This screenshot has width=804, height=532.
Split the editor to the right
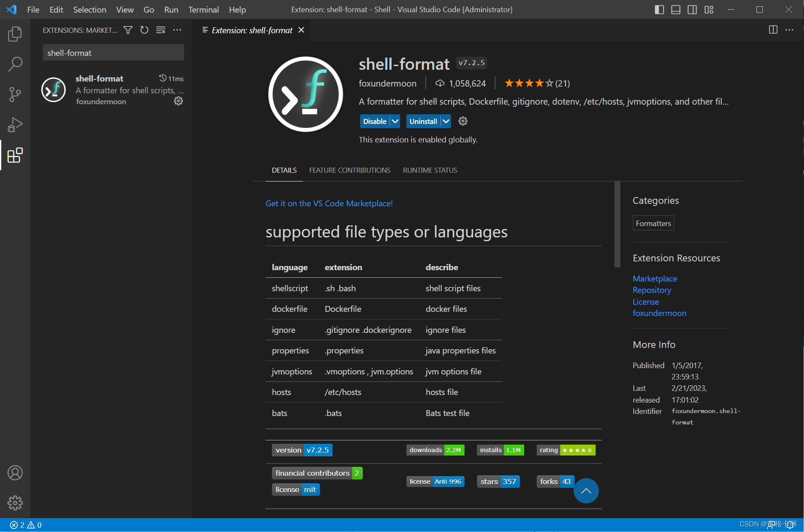[773, 30]
